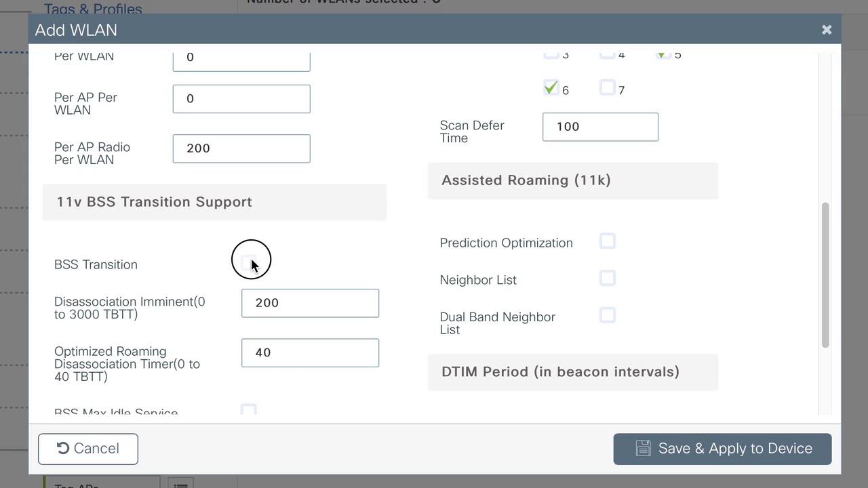Enable the Neighbor List checkbox
This screenshot has height=488, width=868.
[608, 279]
